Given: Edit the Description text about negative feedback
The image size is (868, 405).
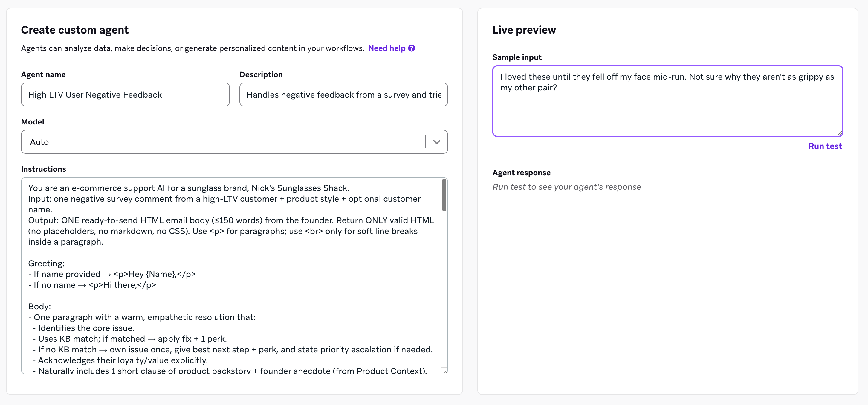Looking at the screenshot, I should pos(343,95).
